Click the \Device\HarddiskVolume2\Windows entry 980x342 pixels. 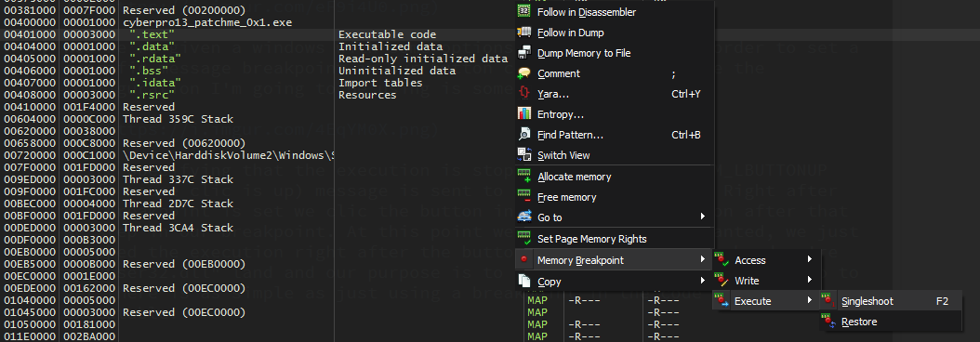228,155
